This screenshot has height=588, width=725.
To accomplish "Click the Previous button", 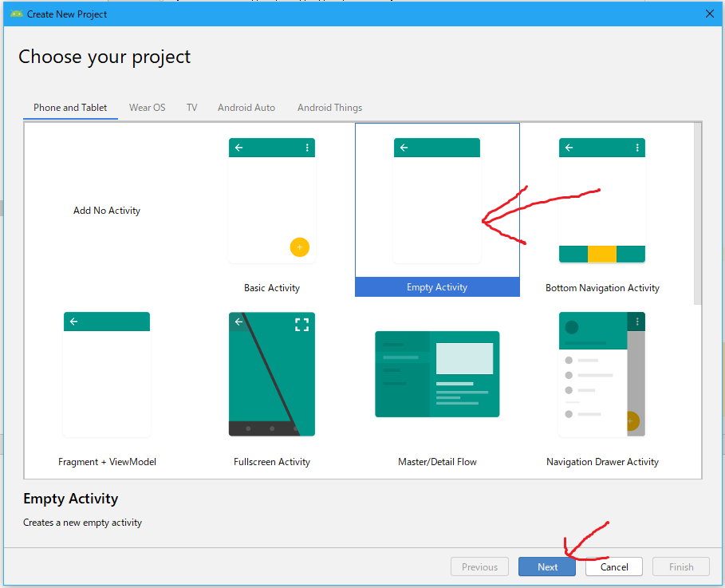I will coord(479,566).
